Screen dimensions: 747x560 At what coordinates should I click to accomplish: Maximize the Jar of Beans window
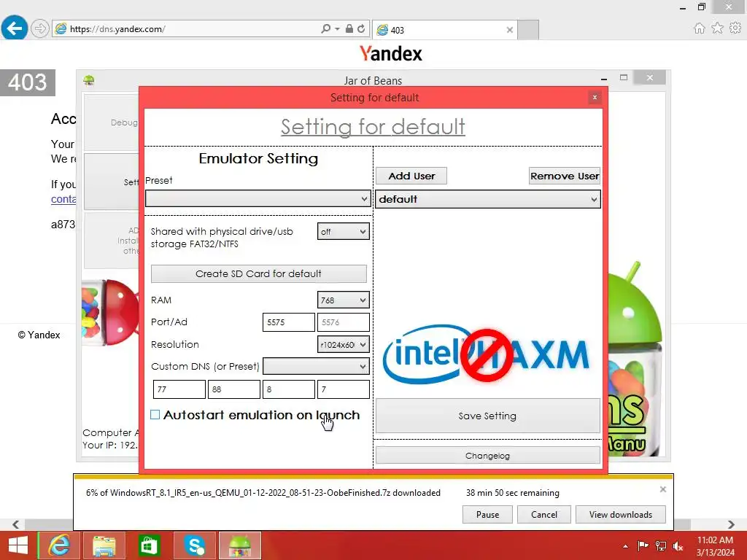624,77
